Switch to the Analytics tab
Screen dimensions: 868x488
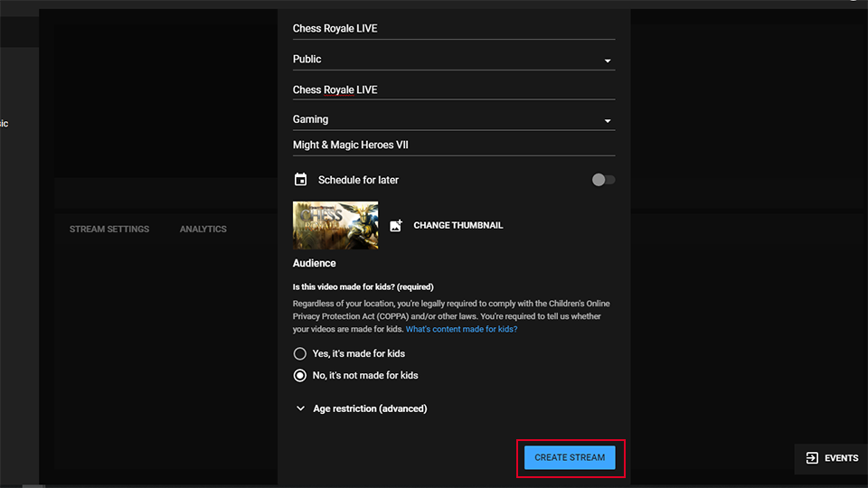(203, 229)
